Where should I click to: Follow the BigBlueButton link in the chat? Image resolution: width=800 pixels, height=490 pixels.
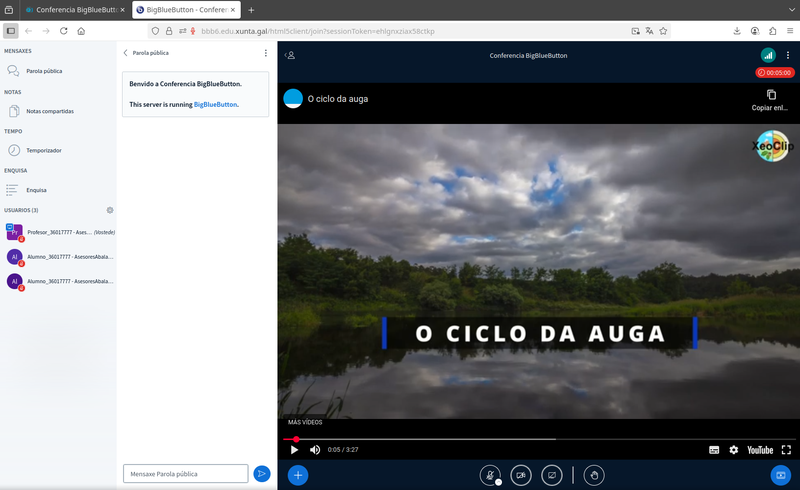pyautogui.click(x=215, y=104)
